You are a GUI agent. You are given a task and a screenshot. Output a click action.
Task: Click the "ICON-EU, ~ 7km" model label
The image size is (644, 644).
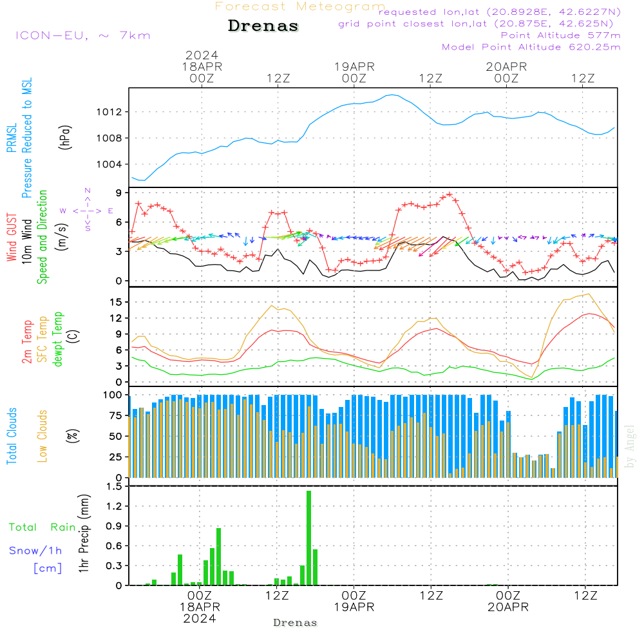click(x=83, y=35)
